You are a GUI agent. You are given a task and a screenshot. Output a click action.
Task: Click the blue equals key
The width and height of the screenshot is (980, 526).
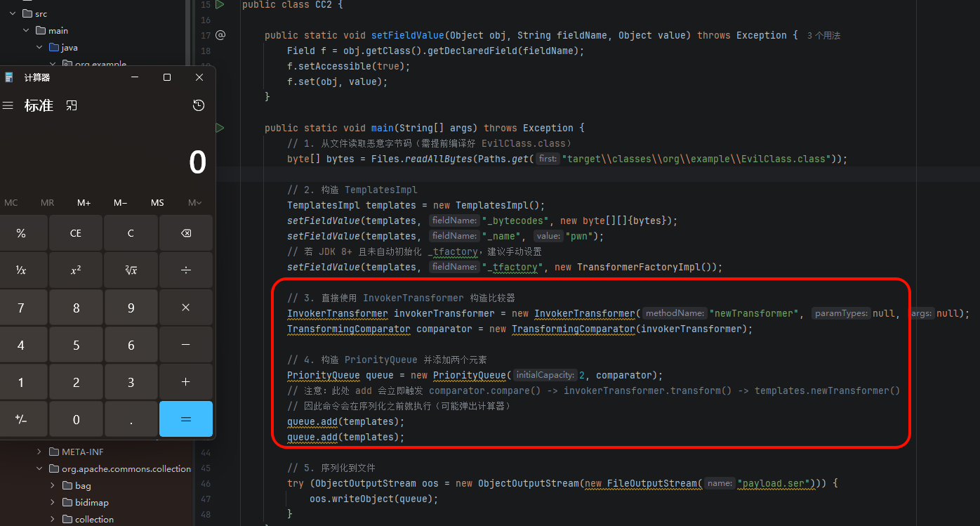186,419
